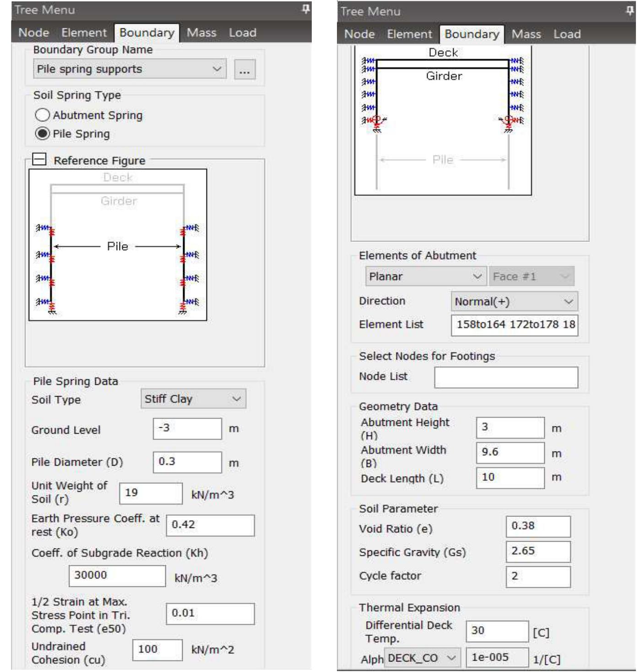Viewport: 640px width, 672px height.
Task: Click the e50 strain value field
Action: (x=210, y=614)
